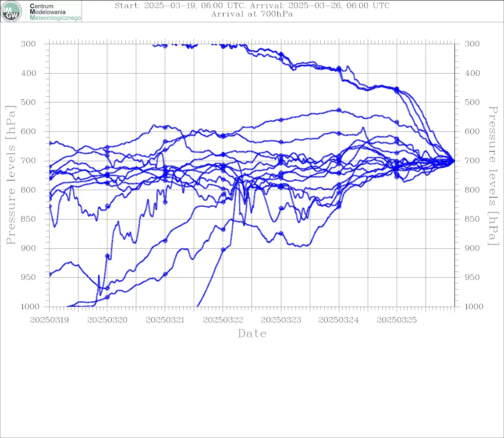
Task: Click the right axis 500 label
Action: [x=472, y=102]
